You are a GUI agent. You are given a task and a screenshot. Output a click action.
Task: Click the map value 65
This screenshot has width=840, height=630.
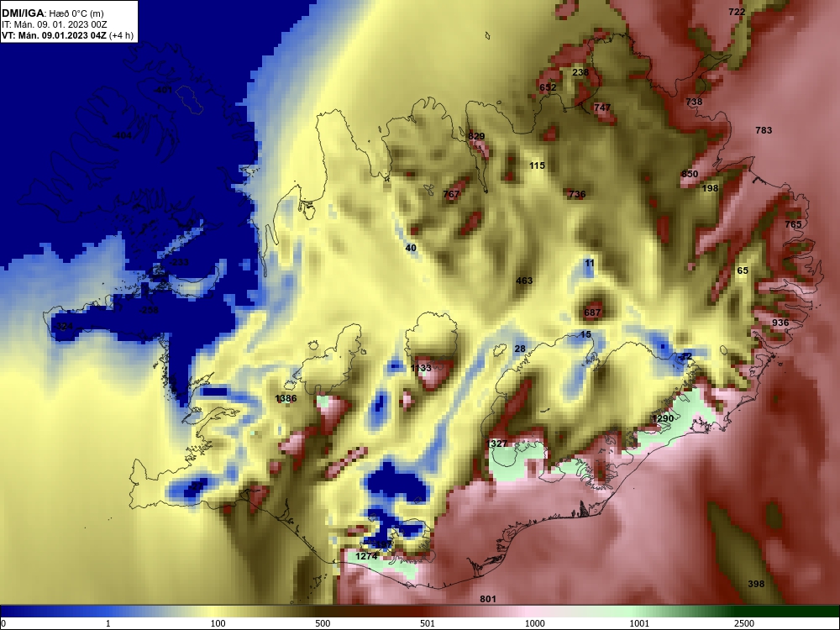(x=743, y=270)
